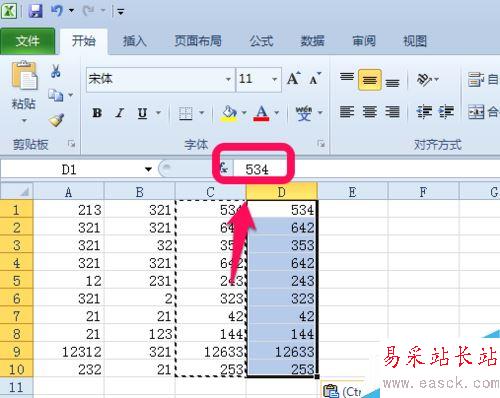Click Increase Indent icon
The height and width of the screenshot is (398, 500).
pyautogui.click(x=446, y=112)
